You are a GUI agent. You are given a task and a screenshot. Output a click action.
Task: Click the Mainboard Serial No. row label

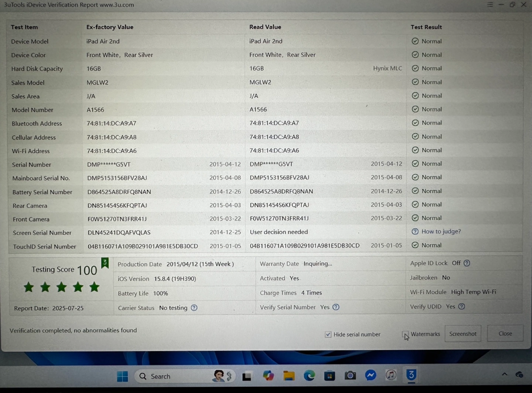[41, 178]
